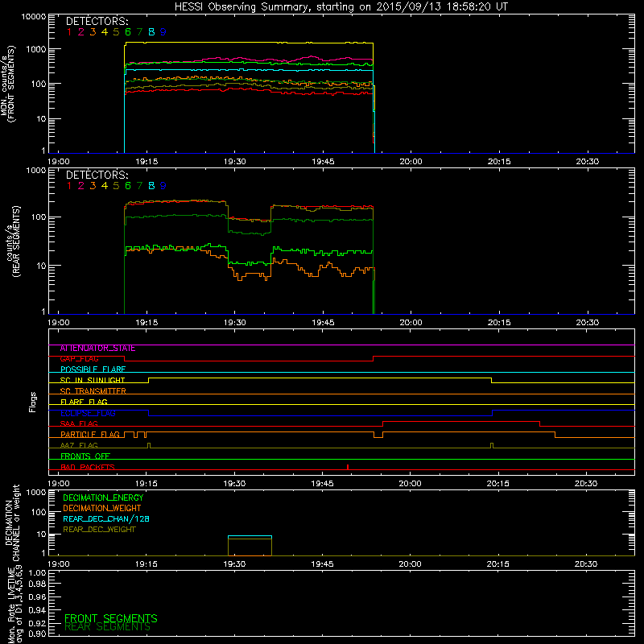The height and width of the screenshot is (644, 644).
Task: Click the FRONTS_OFF flag label
Action: 85,456
